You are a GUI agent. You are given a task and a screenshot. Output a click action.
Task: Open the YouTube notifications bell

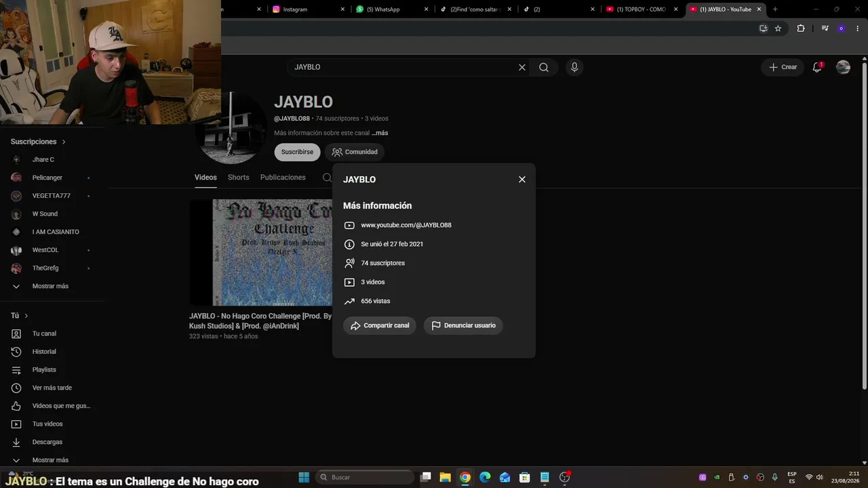[817, 67]
